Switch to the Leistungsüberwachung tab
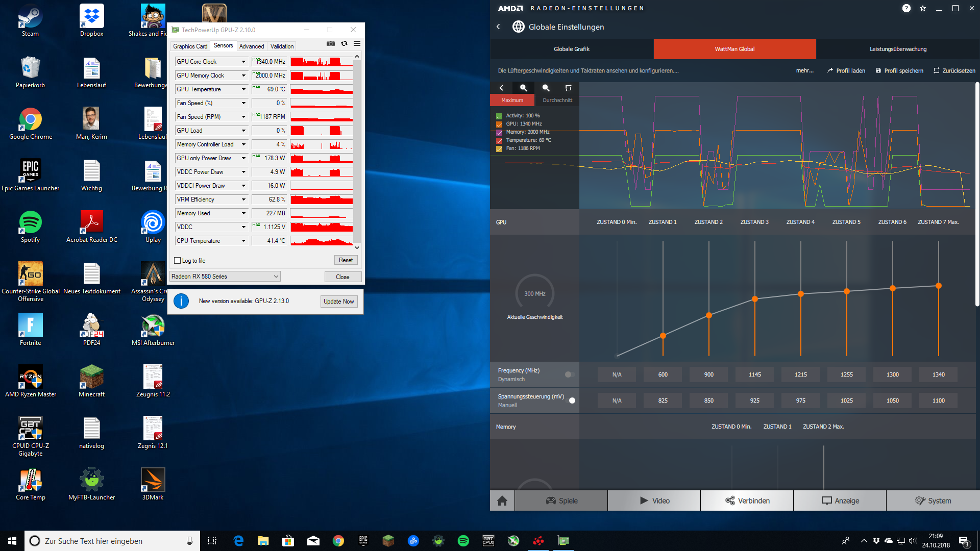 coord(898,49)
